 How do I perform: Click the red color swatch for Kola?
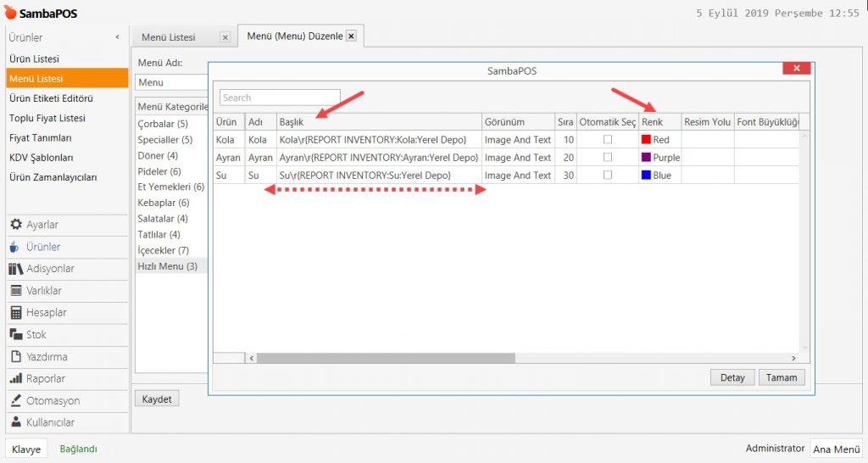click(x=646, y=140)
